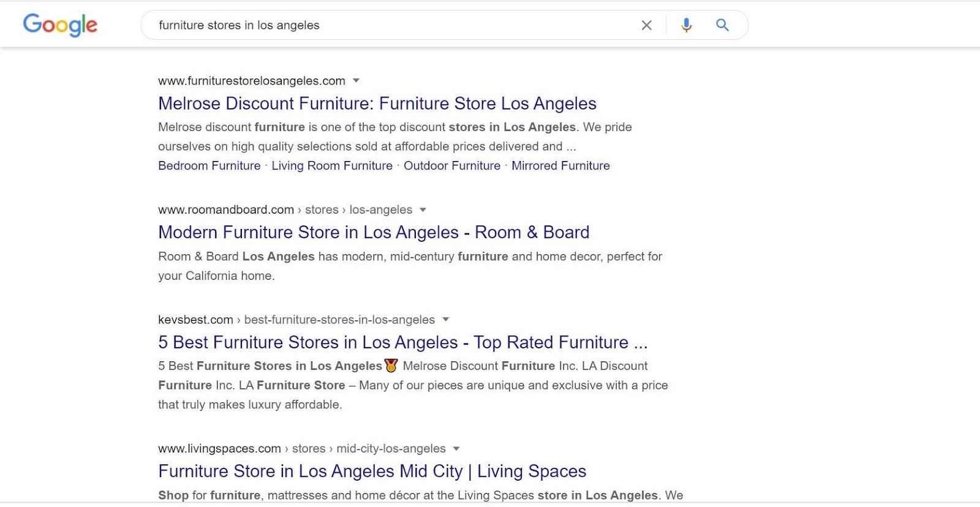Expand options for www.furniturestorelosangeles.com result

tap(357, 80)
